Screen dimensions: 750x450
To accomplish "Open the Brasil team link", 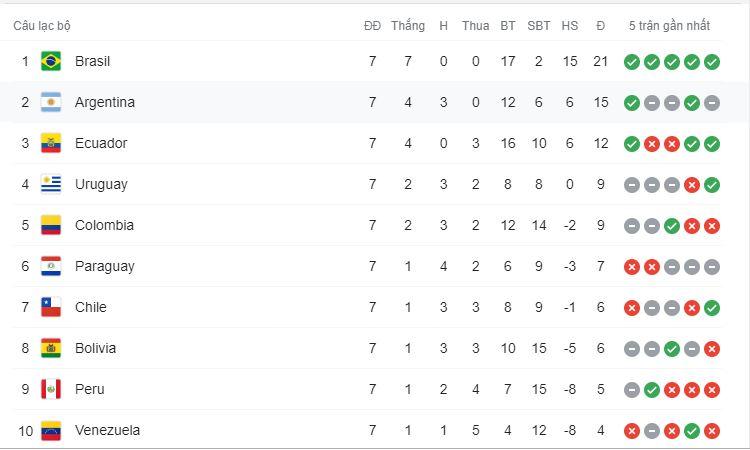I will [x=92, y=61].
